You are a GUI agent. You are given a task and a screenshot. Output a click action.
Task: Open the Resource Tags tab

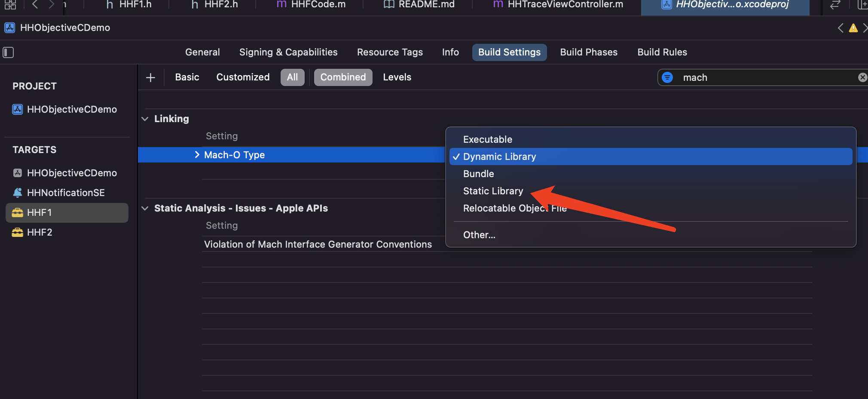point(390,52)
